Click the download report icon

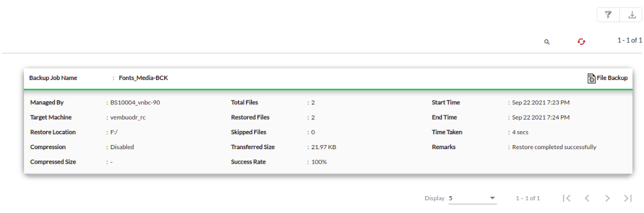[632, 15]
